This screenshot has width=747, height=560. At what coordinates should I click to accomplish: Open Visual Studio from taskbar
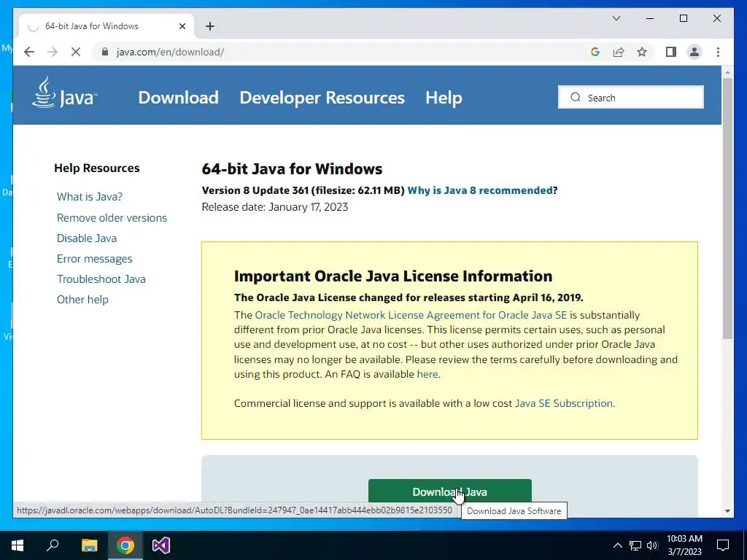tap(161, 545)
